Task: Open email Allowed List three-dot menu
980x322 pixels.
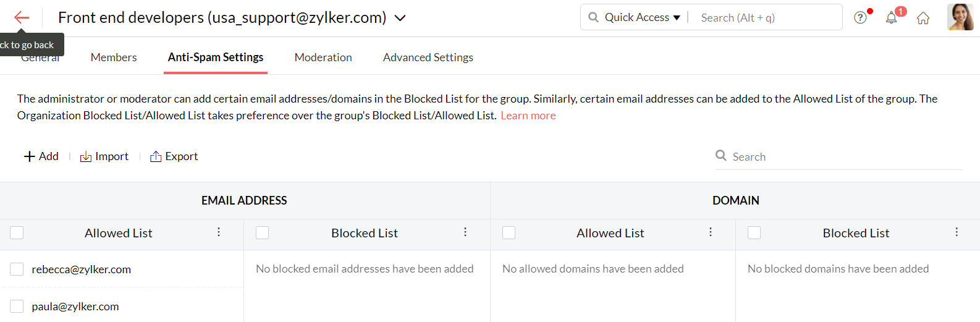Action: click(x=219, y=232)
